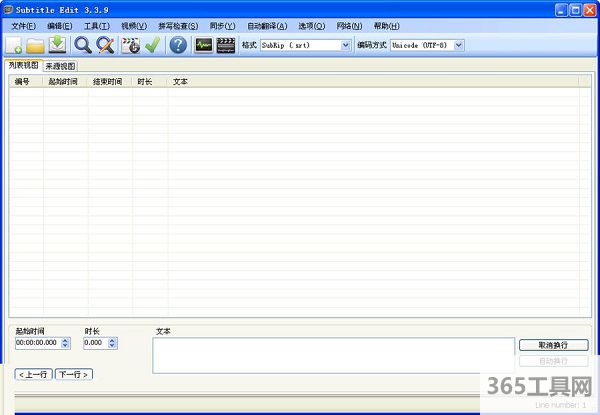Click the Save subtitle download-arrow icon
The width and height of the screenshot is (600, 415).
(57, 45)
